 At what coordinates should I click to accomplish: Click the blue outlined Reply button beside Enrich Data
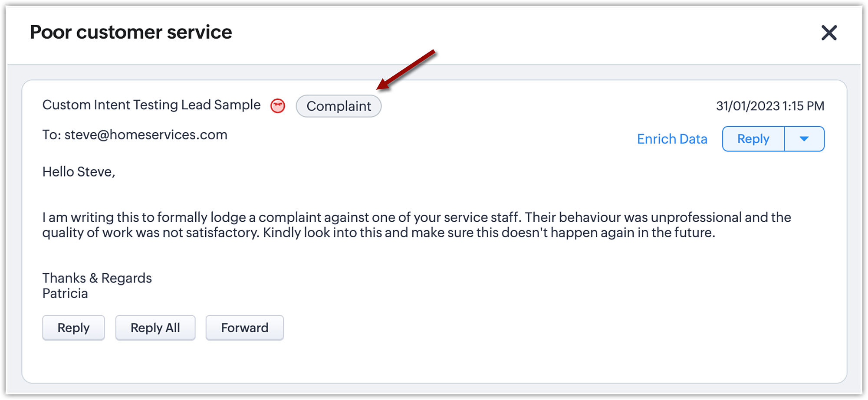coord(753,139)
